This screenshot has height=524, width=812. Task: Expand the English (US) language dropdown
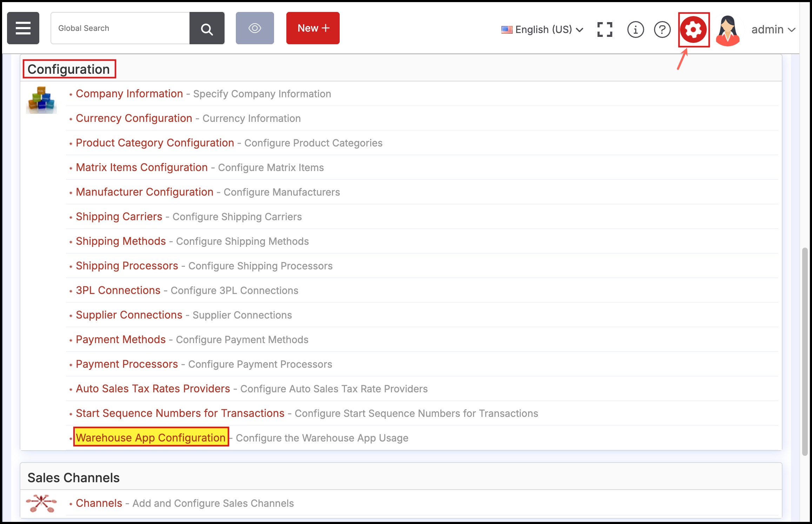point(543,30)
